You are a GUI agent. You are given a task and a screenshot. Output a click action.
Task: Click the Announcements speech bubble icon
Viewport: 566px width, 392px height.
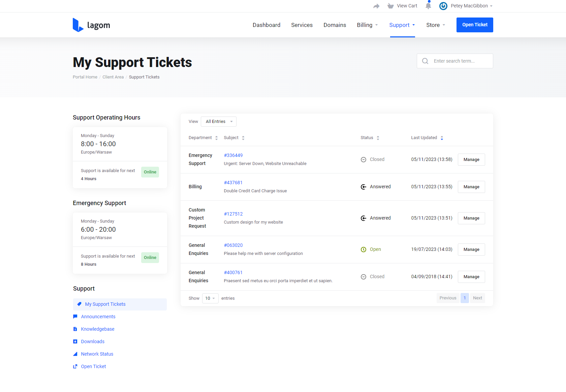(75, 317)
